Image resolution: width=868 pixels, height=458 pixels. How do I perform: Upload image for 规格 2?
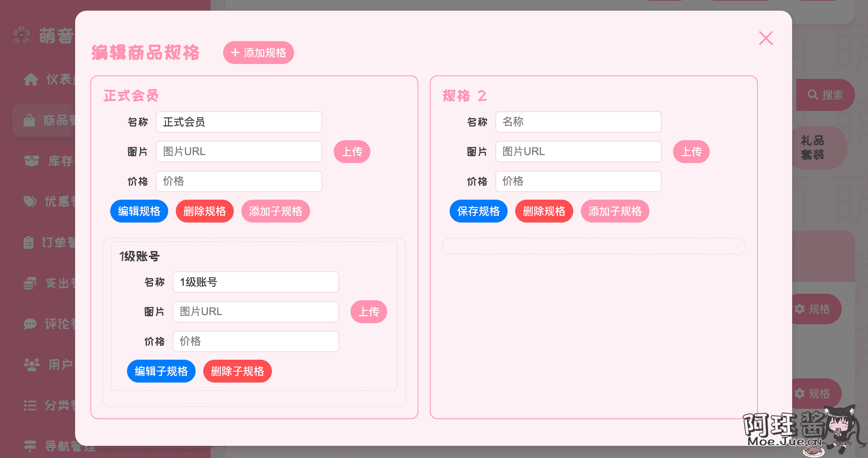tap(691, 152)
